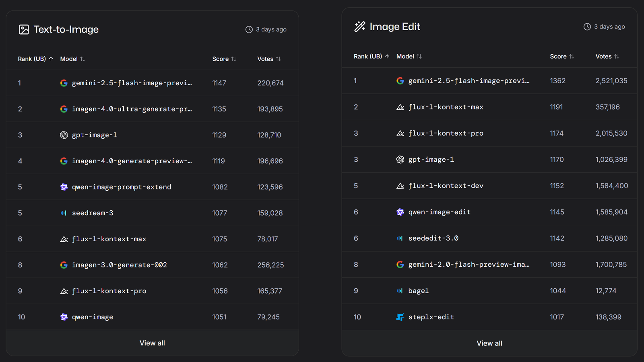Screen dimensions: 644x362
Task: Sort Image Edit table by Rank (UB)
Action: tap(372, 56)
